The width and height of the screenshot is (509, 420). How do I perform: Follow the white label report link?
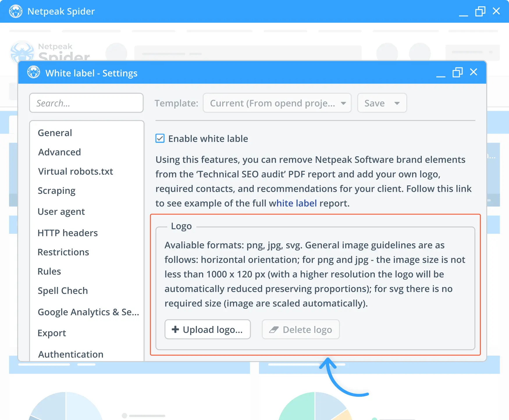[293, 203]
